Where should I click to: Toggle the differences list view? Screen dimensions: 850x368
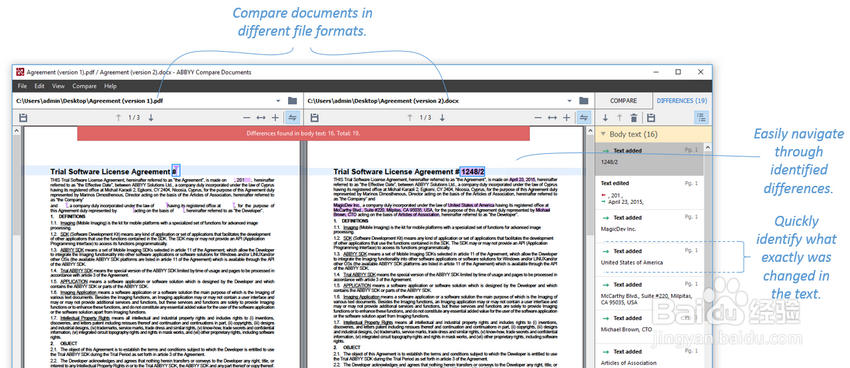[x=701, y=118]
